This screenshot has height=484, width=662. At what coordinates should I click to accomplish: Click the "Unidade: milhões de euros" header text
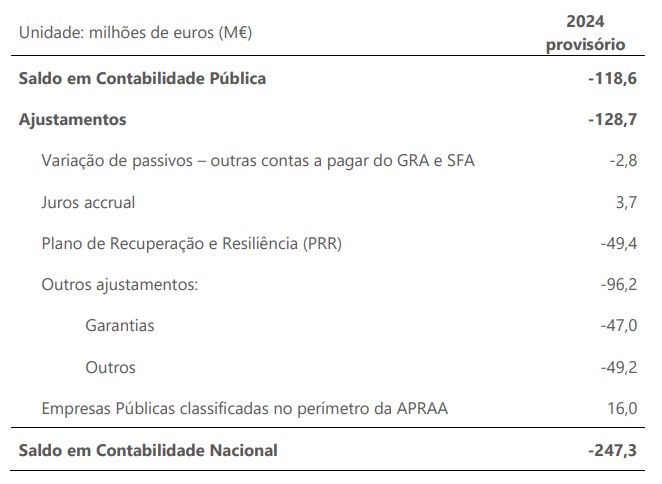point(134,33)
